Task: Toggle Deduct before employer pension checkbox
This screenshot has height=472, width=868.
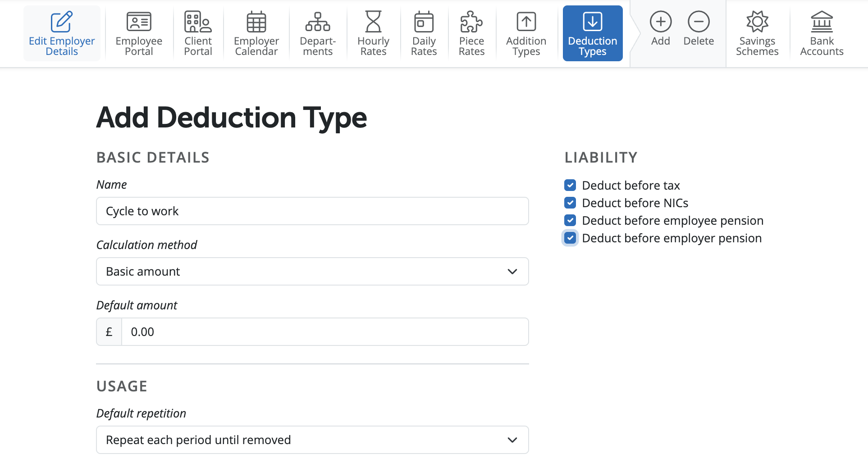Action: [570, 238]
